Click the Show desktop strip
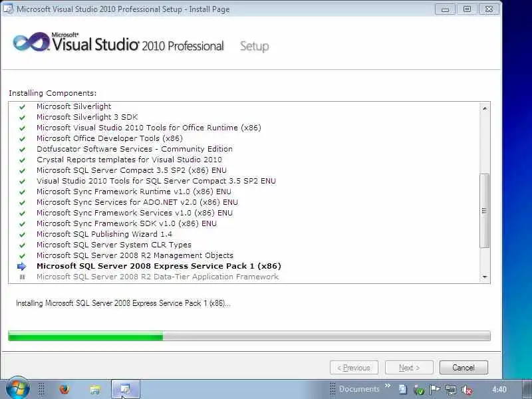Viewport: 532px width, 399px height. [527, 389]
